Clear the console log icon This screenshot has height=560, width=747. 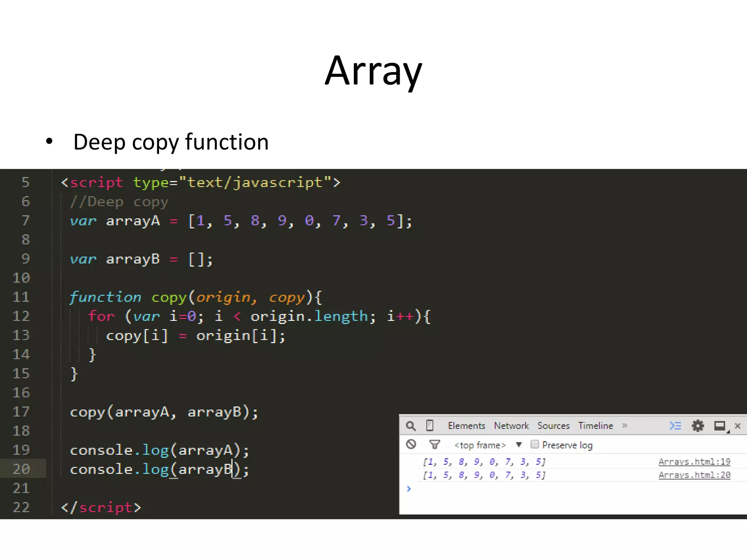pos(411,444)
